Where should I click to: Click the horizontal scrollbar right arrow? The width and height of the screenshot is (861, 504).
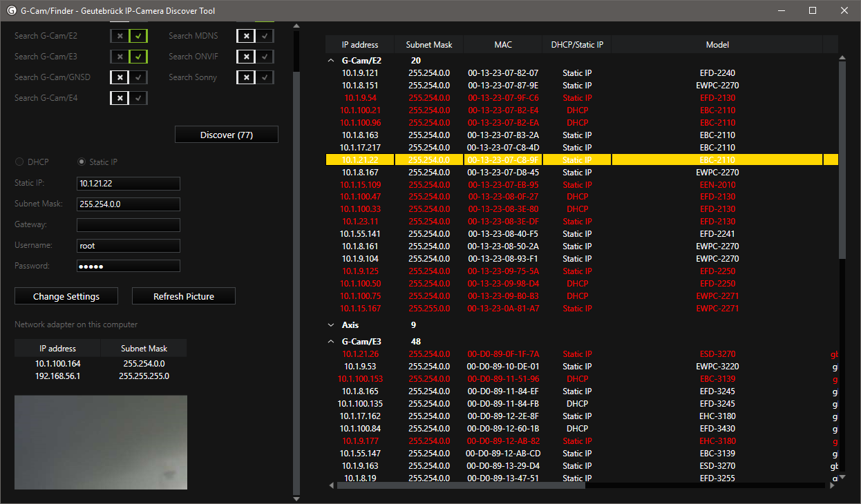(833, 485)
